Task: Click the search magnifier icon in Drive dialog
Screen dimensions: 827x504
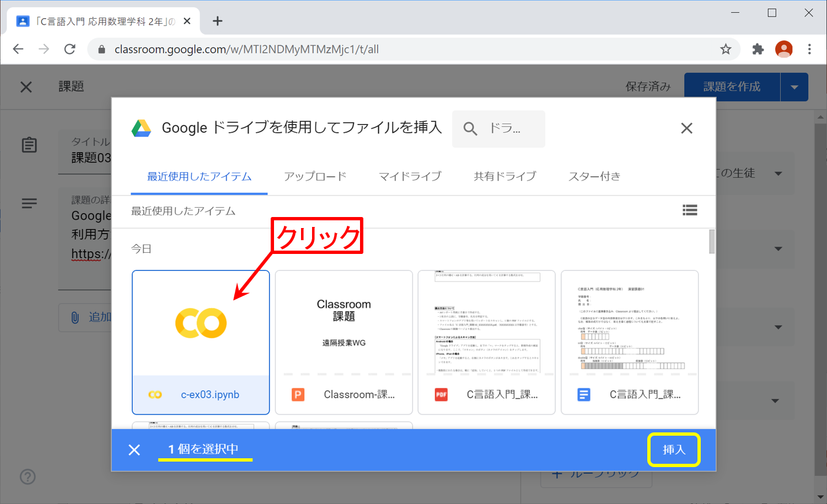Action: [x=470, y=129]
